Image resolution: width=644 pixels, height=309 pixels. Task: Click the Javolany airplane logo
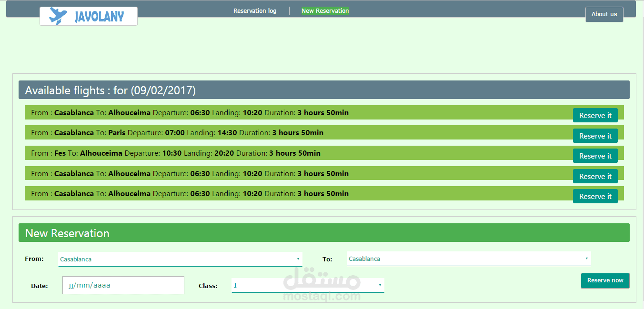click(89, 16)
